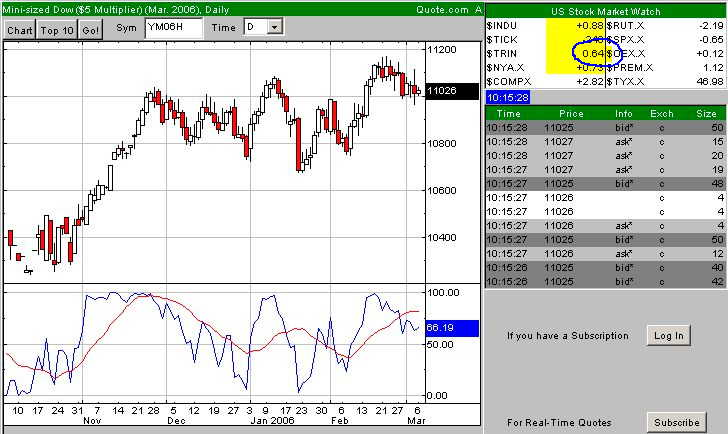728x434 pixels.
Task: Click the 100.00 oscillator axis label
Action: [x=443, y=292]
